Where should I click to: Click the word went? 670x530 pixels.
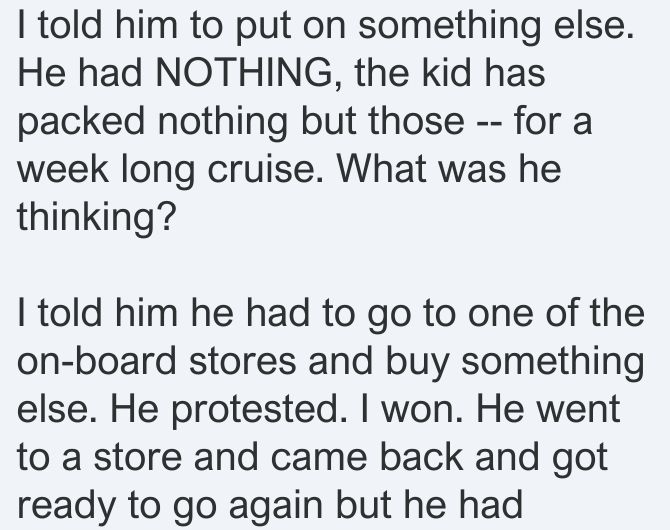[x=579, y=409]
